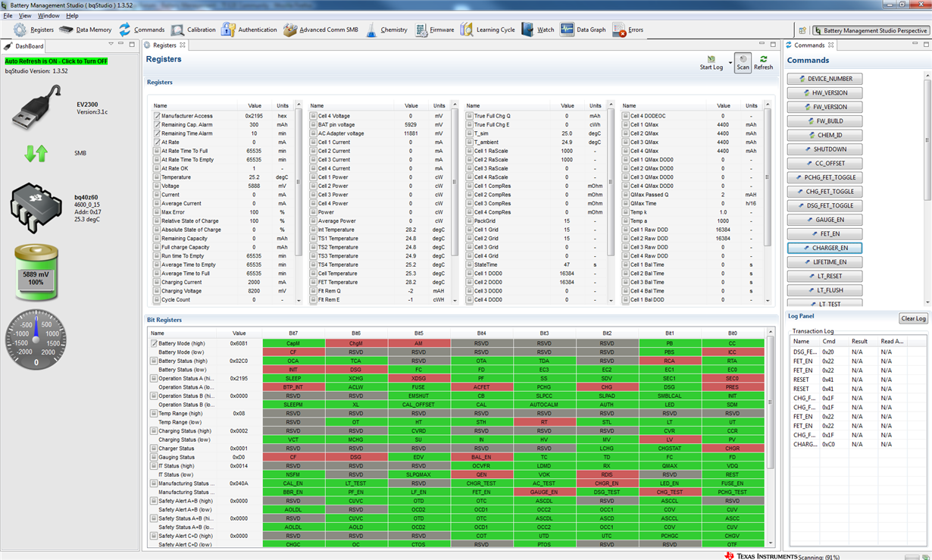Screen dimensions: 932x560
Task: Open the Chemistry tool
Action: point(386,30)
